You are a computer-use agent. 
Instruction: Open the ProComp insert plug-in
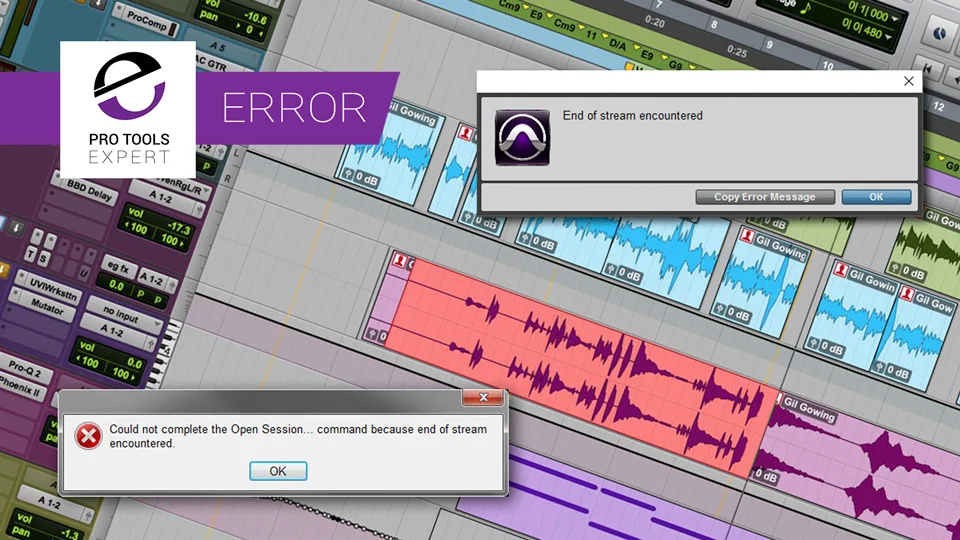147,22
